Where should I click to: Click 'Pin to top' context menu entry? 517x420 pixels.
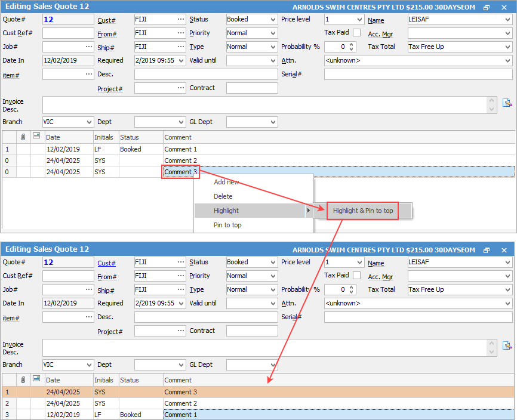tap(227, 225)
